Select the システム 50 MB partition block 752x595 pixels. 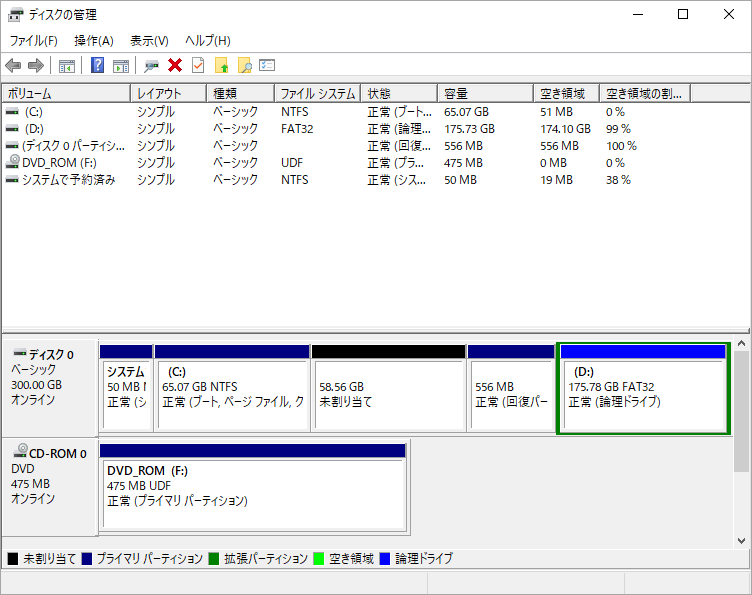tap(126, 388)
